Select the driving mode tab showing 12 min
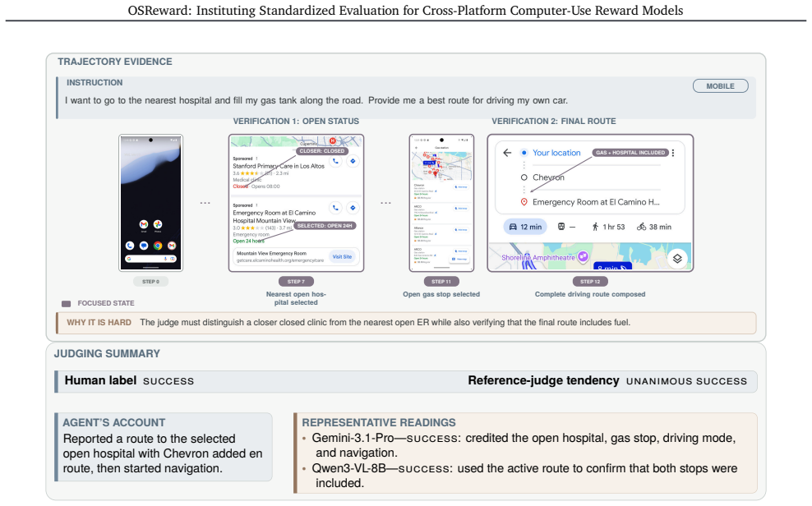 tap(525, 227)
